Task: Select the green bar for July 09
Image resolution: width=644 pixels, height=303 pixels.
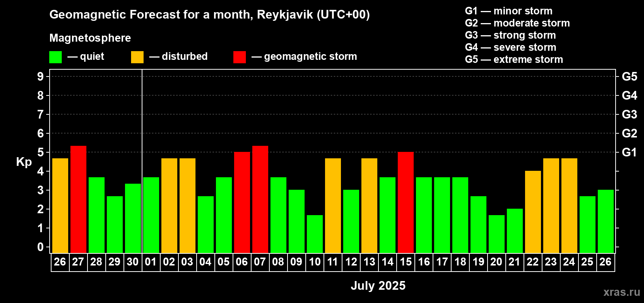Action: pyautogui.click(x=297, y=221)
